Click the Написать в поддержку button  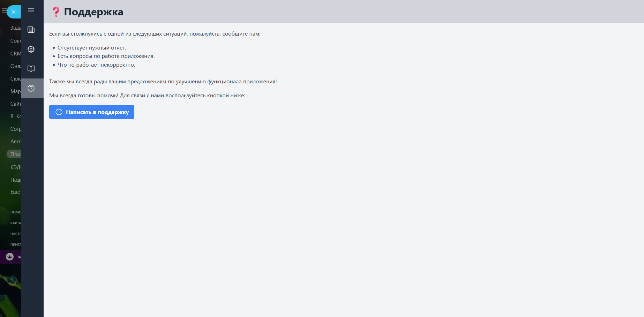point(92,112)
